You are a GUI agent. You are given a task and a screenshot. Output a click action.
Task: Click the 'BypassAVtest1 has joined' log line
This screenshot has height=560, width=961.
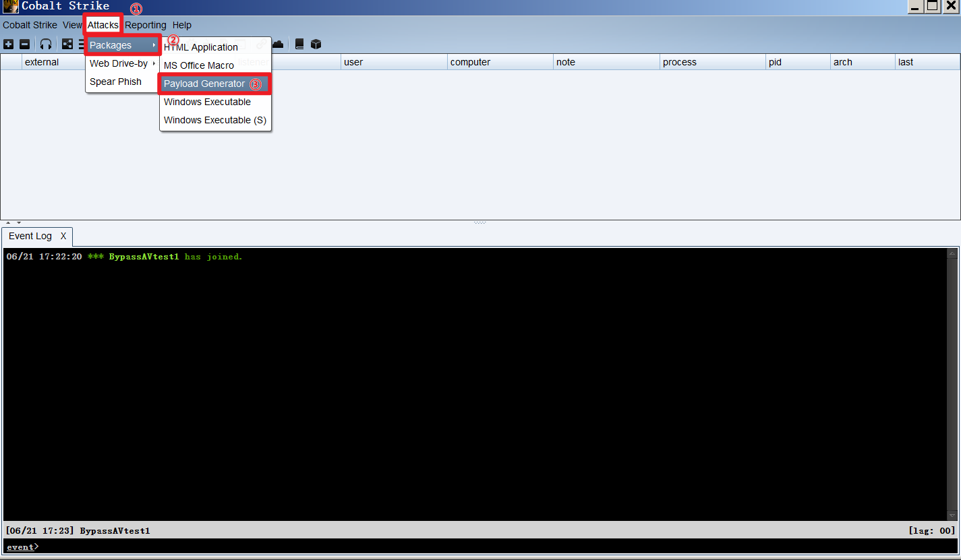pos(125,257)
